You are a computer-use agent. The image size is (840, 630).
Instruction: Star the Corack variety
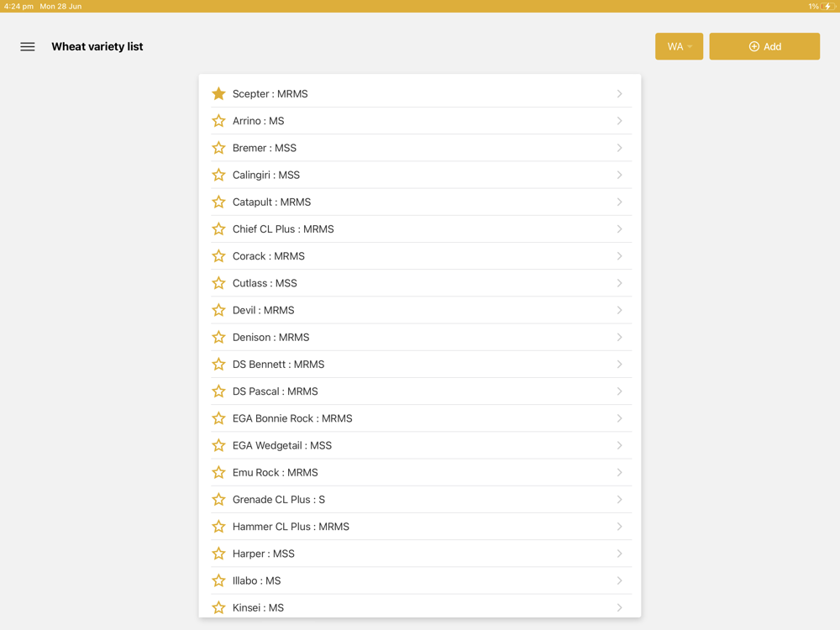pos(218,256)
